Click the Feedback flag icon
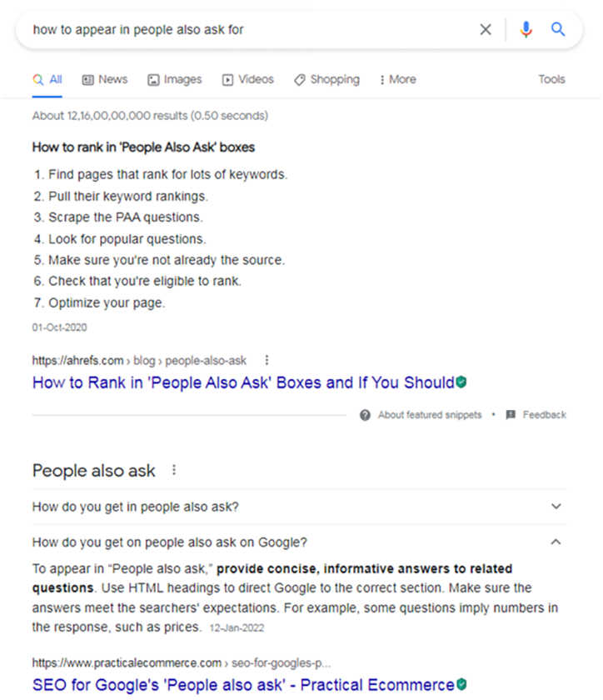 (511, 414)
